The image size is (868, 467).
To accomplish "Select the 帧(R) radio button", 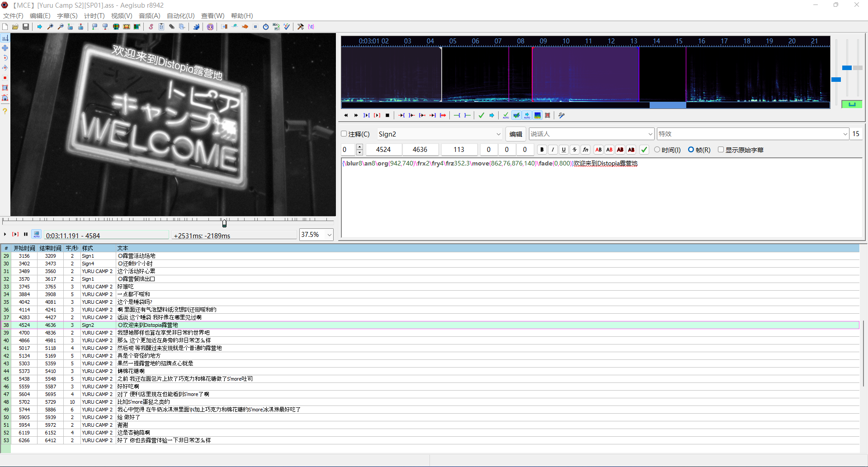I will coord(691,150).
